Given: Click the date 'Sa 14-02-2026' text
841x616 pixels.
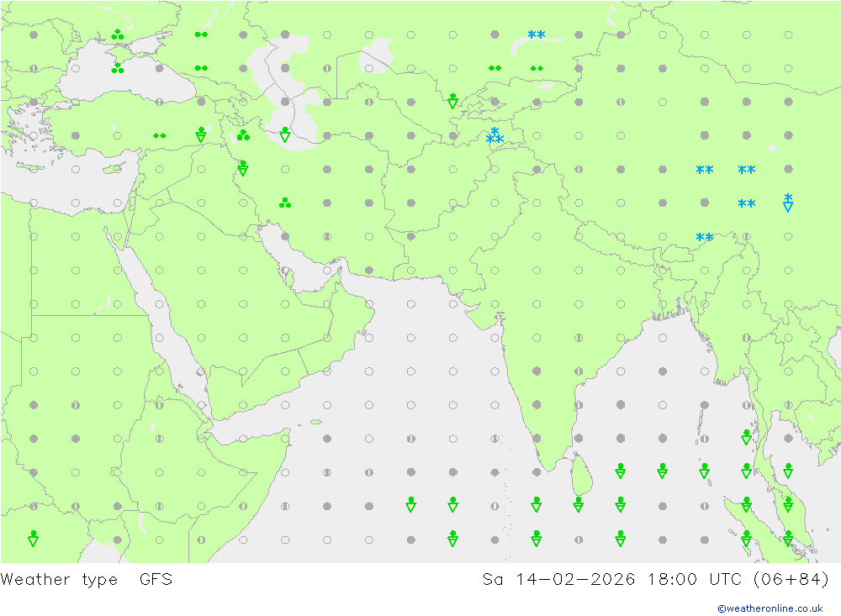Looking at the screenshot, I should click(558, 580).
